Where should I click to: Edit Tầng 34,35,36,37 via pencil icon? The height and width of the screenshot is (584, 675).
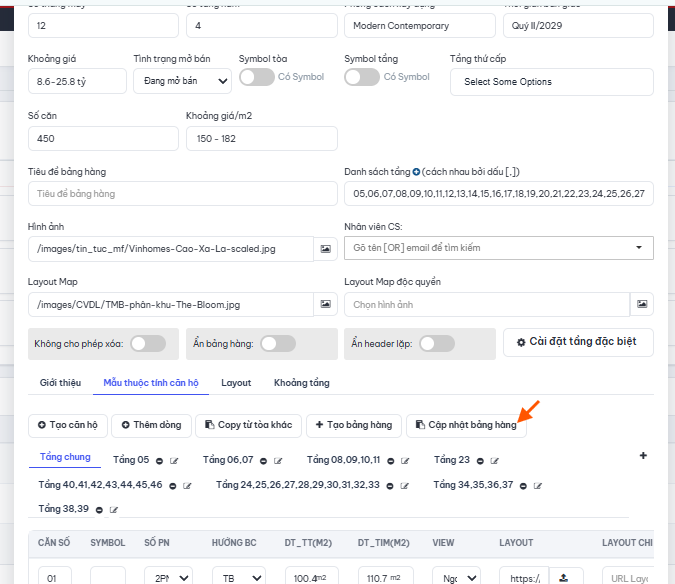(538, 486)
